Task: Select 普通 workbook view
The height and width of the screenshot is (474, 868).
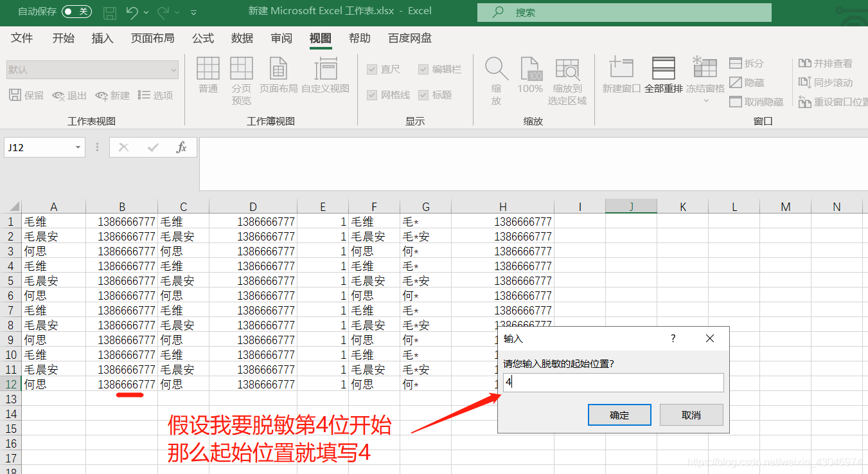Action: coord(208,75)
